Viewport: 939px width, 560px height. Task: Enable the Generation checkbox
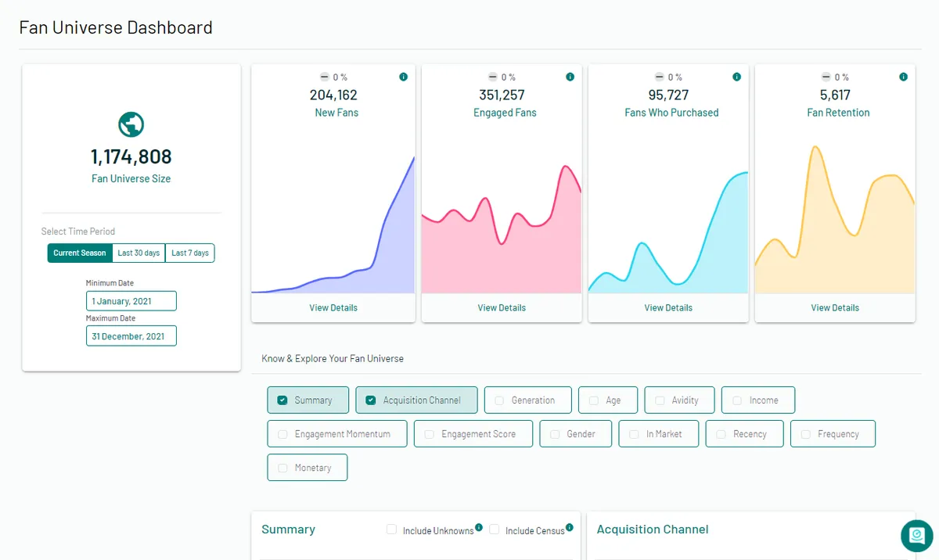(x=499, y=400)
